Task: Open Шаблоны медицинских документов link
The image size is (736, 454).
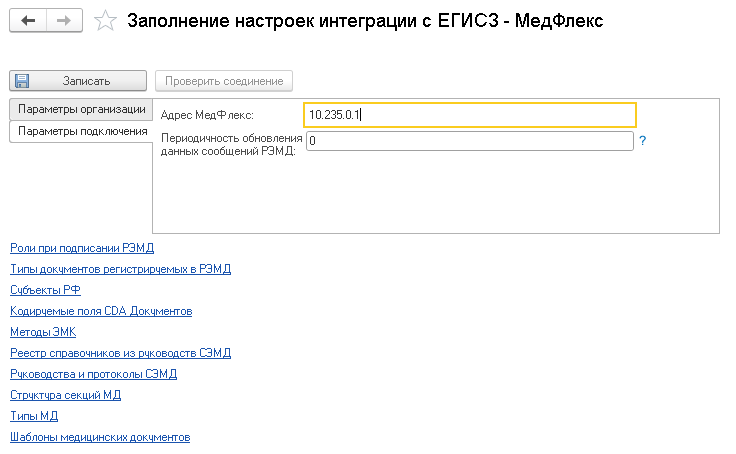Action: 100,437
